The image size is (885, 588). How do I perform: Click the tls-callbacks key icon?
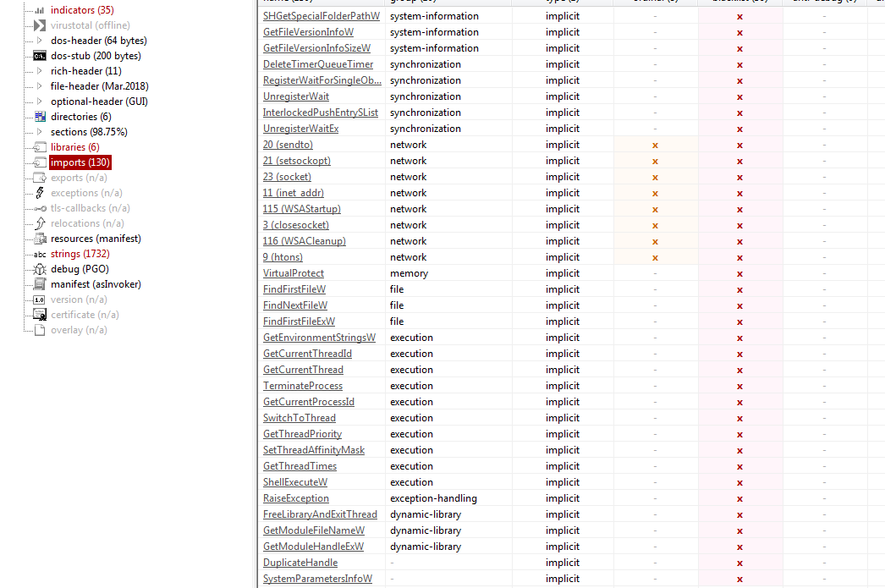pos(40,208)
